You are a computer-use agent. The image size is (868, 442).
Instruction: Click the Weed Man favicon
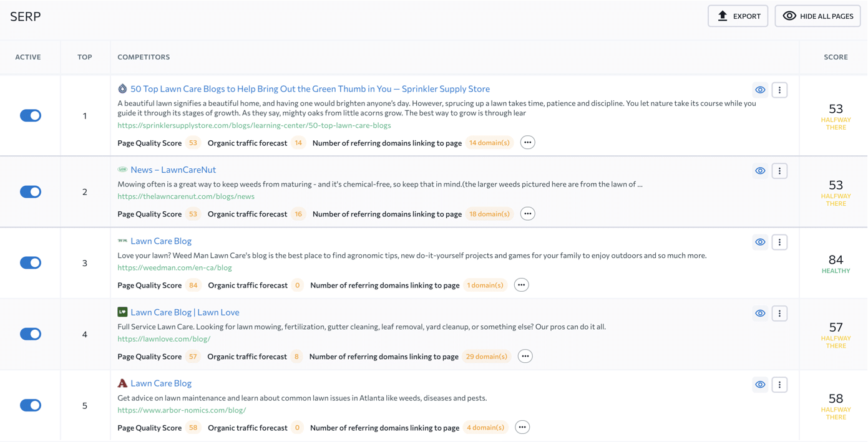[x=122, y=241]
